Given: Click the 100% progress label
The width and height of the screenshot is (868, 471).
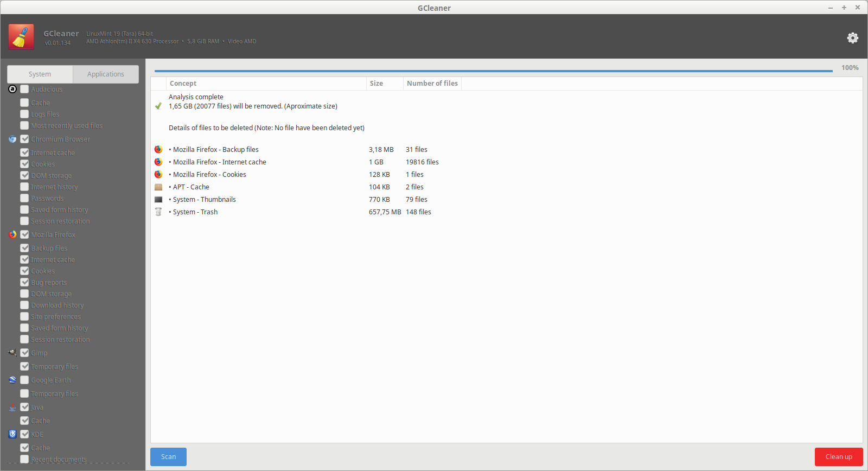Looking at the screenshot, I should [850, 68].
